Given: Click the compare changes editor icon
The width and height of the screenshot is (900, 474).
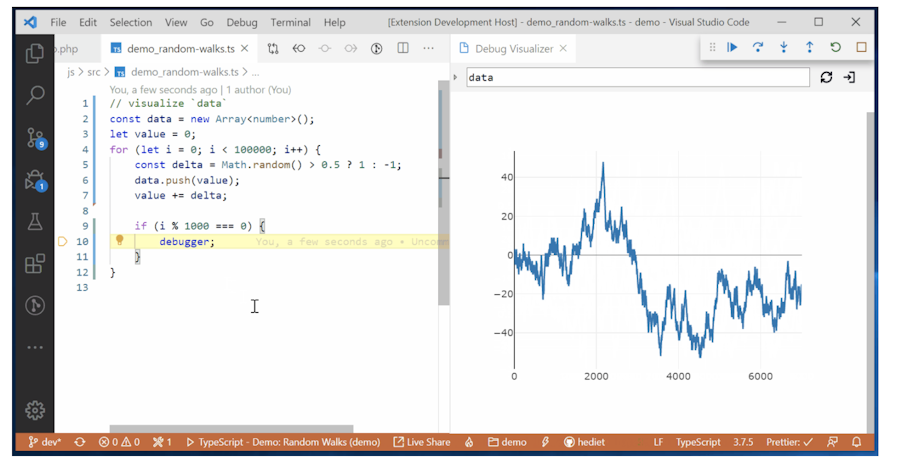Looking at the screenshot, I should click(x=273, y=49).
